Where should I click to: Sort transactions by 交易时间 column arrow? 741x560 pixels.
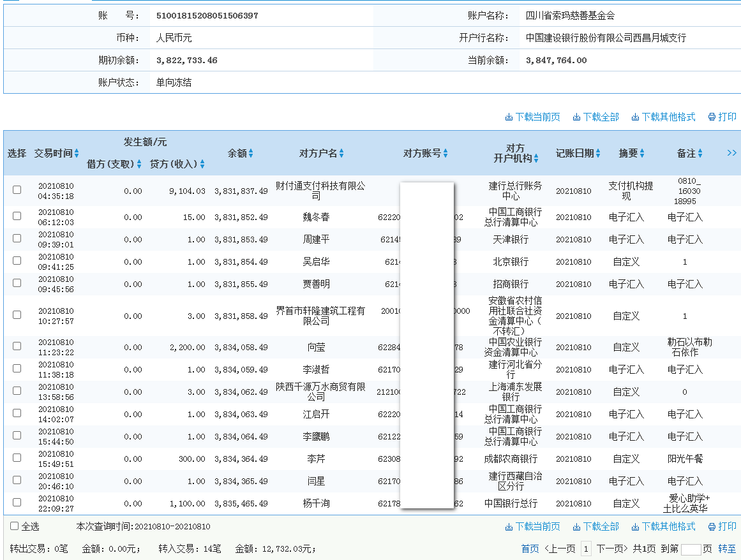click(75, 153)
